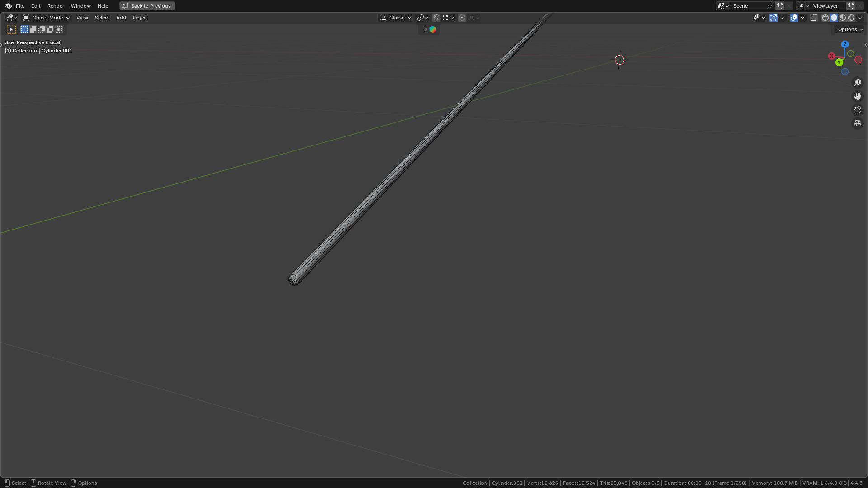Toggle proportional editing

462,18
